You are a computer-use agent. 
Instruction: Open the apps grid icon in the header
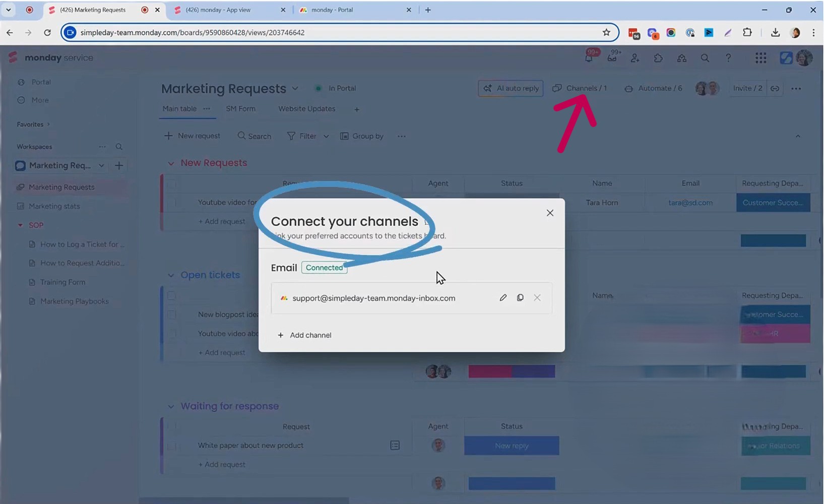pos(760,58)
